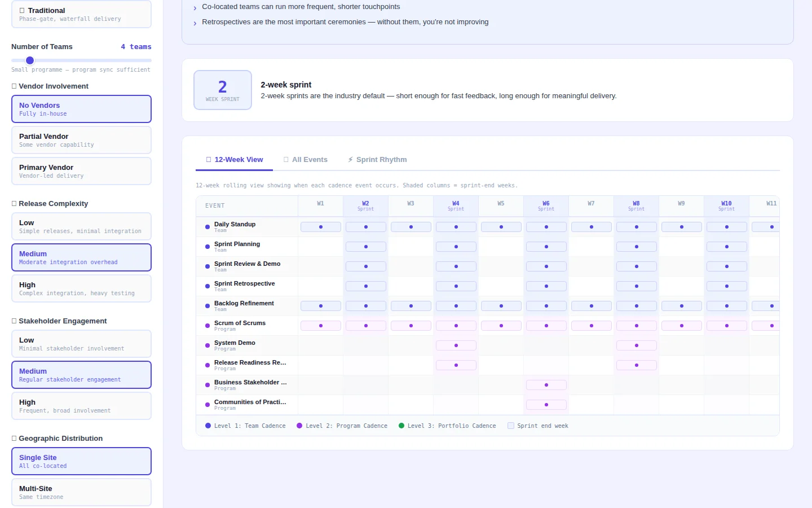
Task: Expand the Retrospectives tip chevron
Action: 195,23
